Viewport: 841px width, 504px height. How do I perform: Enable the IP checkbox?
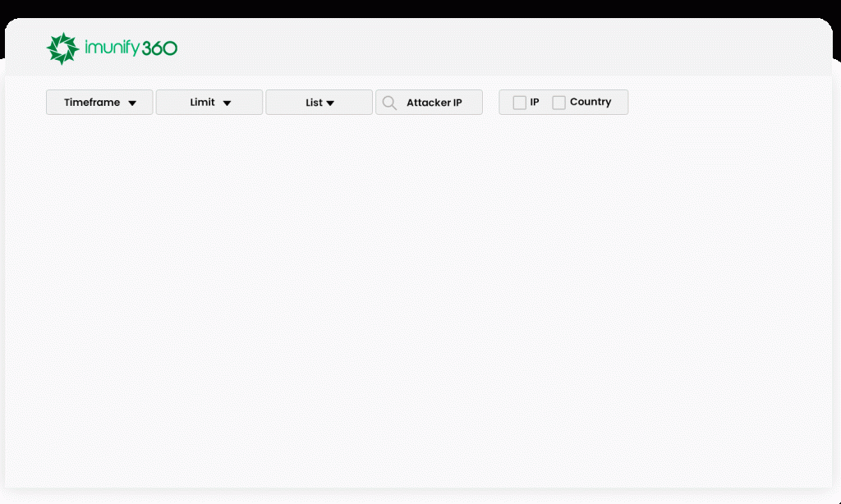point(519,103)
